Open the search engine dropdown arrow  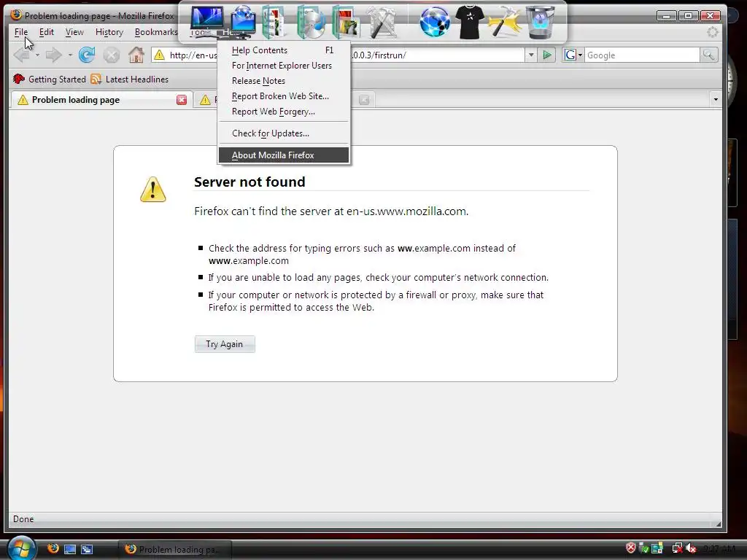point(580,55)
